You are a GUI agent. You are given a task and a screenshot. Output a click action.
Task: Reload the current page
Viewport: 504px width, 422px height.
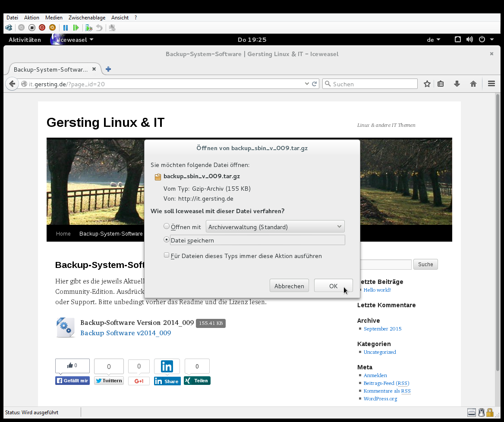pyautogui.click(x=315, y=84)
